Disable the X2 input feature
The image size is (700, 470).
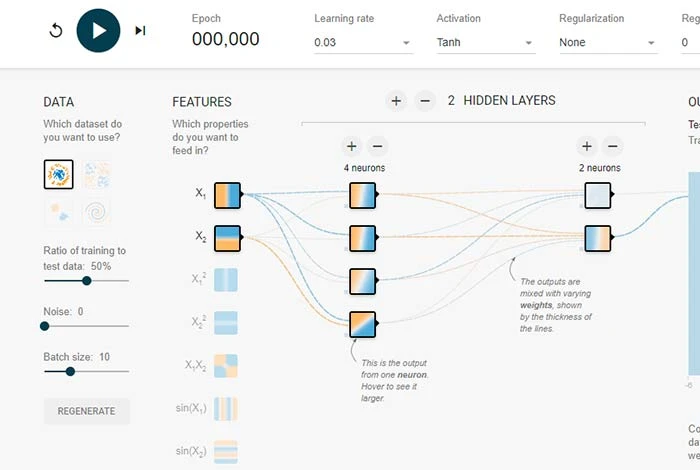(x=228, y=237)
